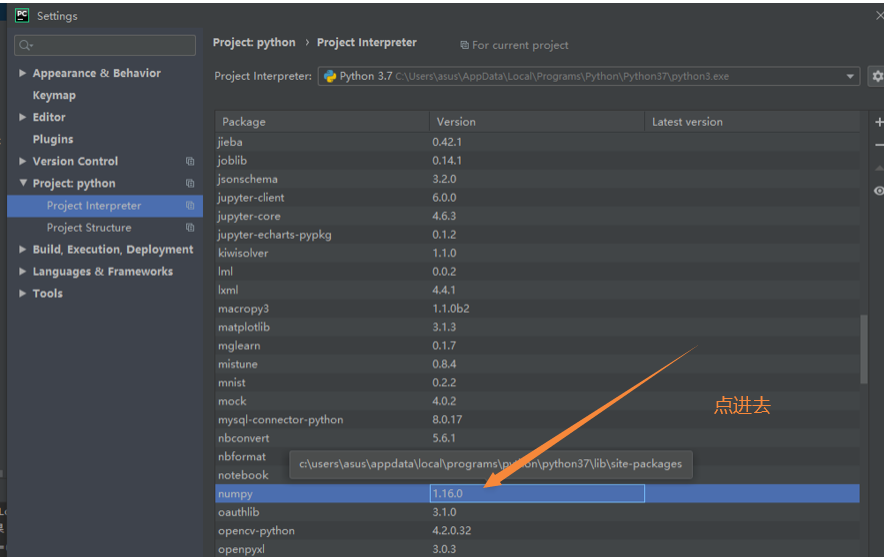Close the Settings dialog window

click(879, 15)
